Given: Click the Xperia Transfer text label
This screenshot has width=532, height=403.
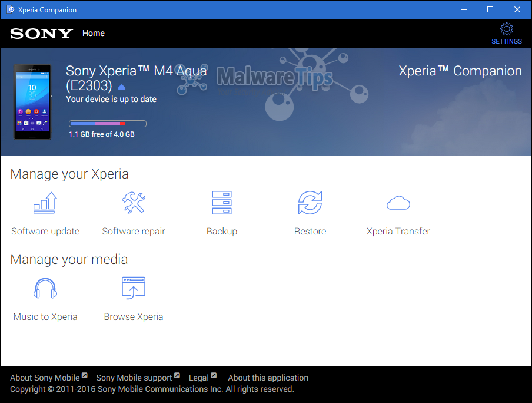Looking at the screenshot, I should tap(398, 232).
